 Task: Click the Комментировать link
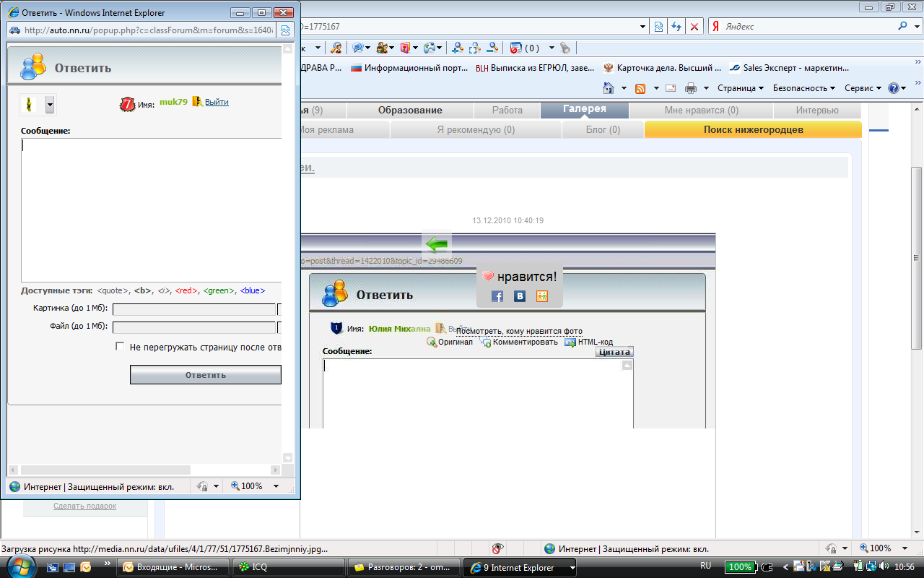[x=525, y=342]
